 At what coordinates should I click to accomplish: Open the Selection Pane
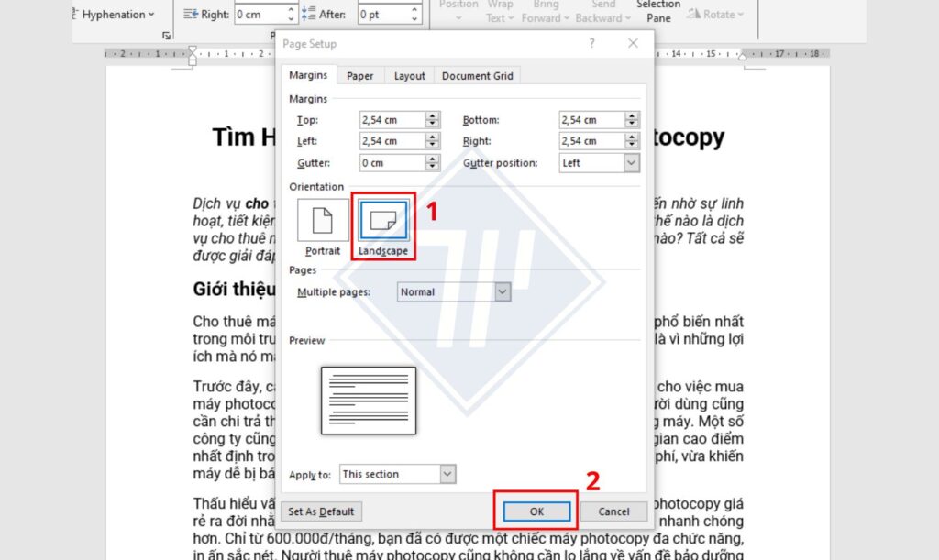pos(657,11)
